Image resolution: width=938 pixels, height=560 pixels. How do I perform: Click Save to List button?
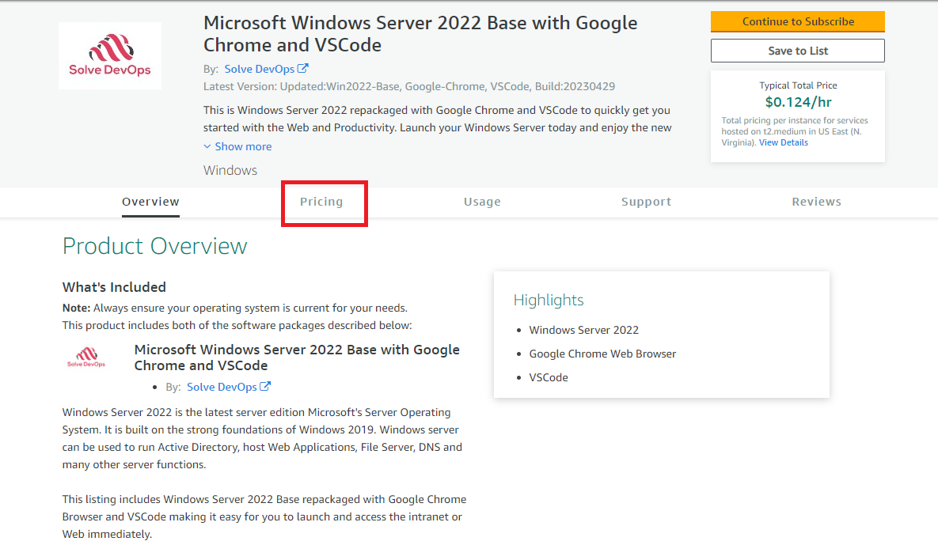797,51
